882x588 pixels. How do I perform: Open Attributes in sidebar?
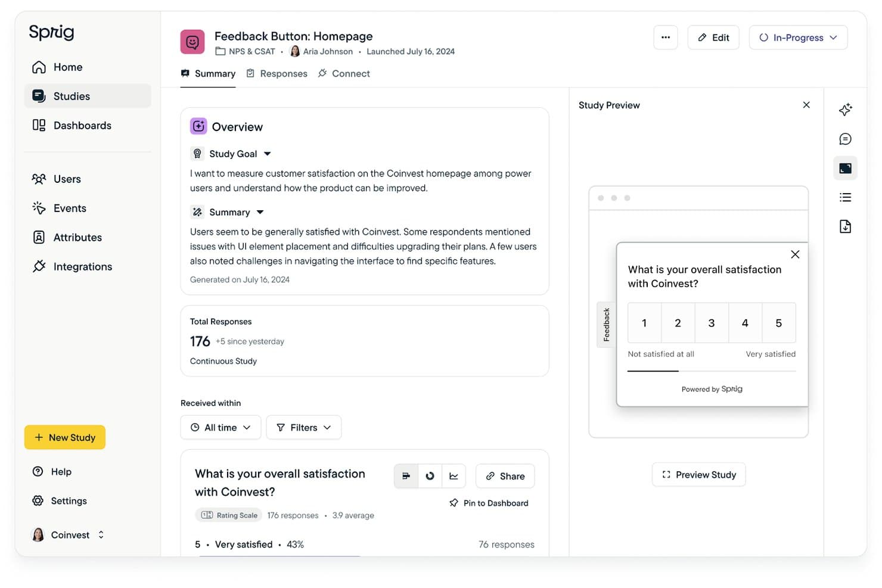pyautogui.click(x=88, y=237)
